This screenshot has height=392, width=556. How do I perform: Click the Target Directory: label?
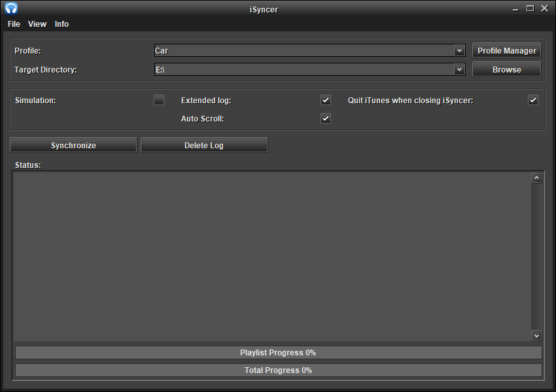pos(45,69)
